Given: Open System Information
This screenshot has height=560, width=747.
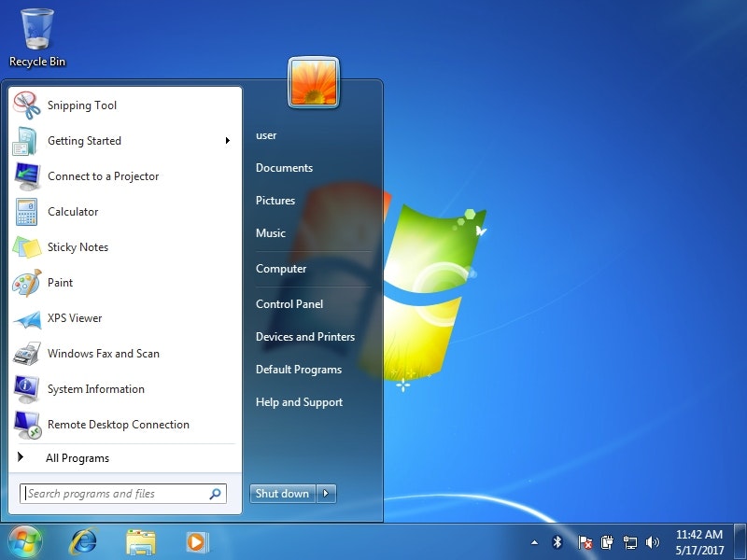Looking at the screenshot, I should [x=95, y=389].
